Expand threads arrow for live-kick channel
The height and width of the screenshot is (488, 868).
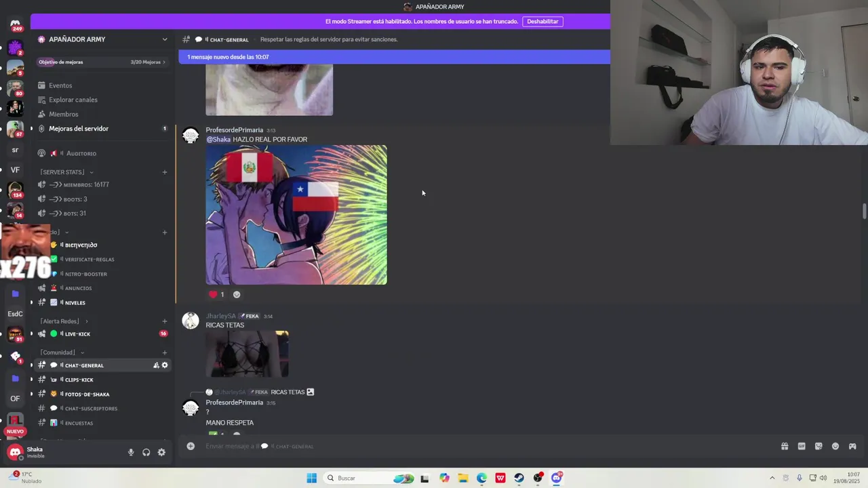tap(31, 333)
